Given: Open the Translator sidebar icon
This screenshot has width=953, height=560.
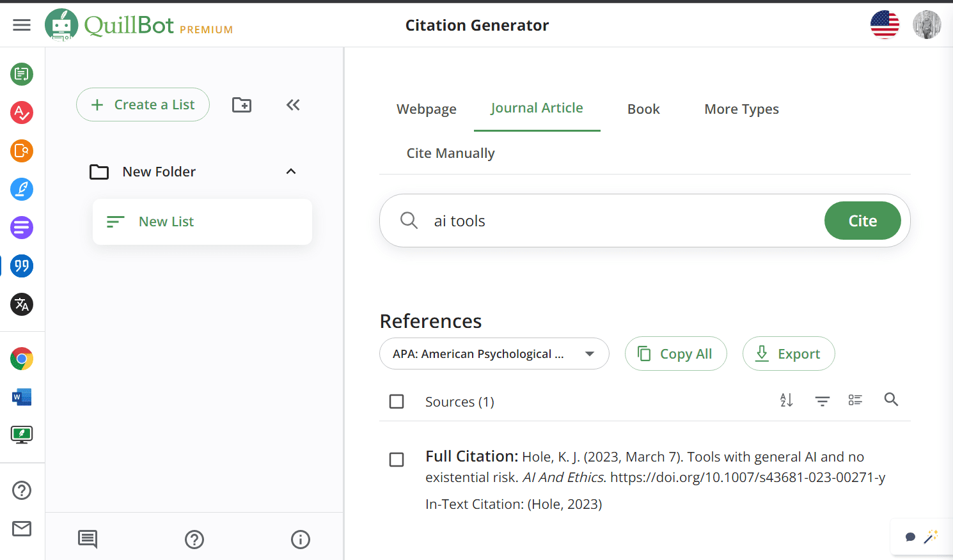Looking at the screenshot, I should pos(22,304).
